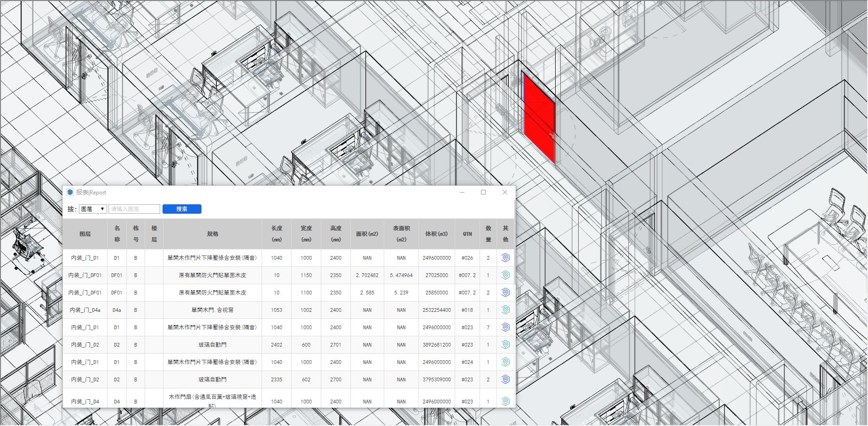Click the locate icon for DF01 width 1100 row

[x=505, y=293]
